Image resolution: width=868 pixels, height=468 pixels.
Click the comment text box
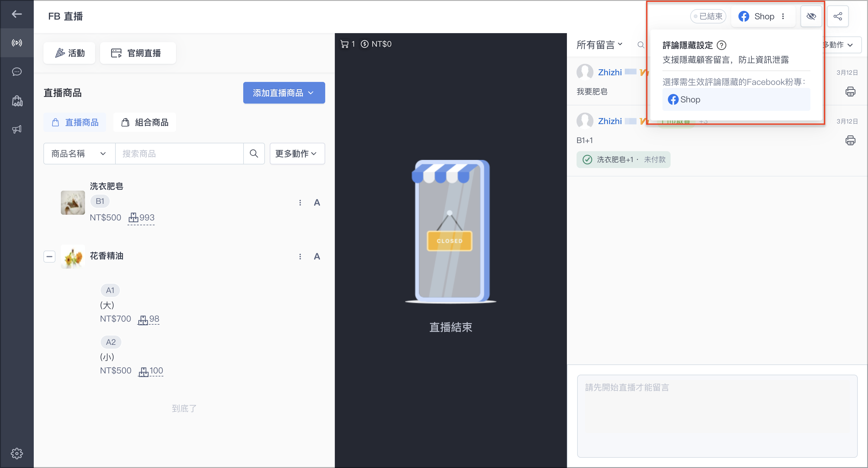pyautogui.click(x=717, y=416)
